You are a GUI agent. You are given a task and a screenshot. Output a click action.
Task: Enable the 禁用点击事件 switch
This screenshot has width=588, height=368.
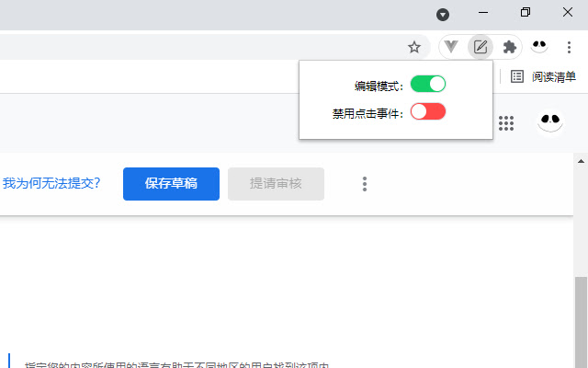pos(428,111)
